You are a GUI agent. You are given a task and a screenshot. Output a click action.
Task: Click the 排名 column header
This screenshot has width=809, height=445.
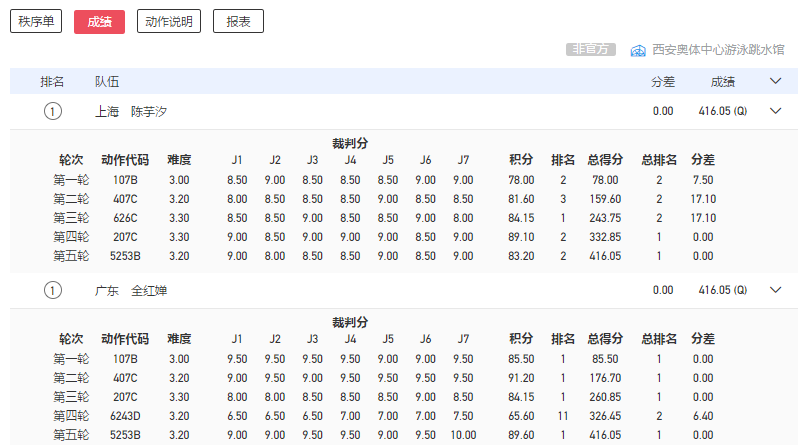52,81
